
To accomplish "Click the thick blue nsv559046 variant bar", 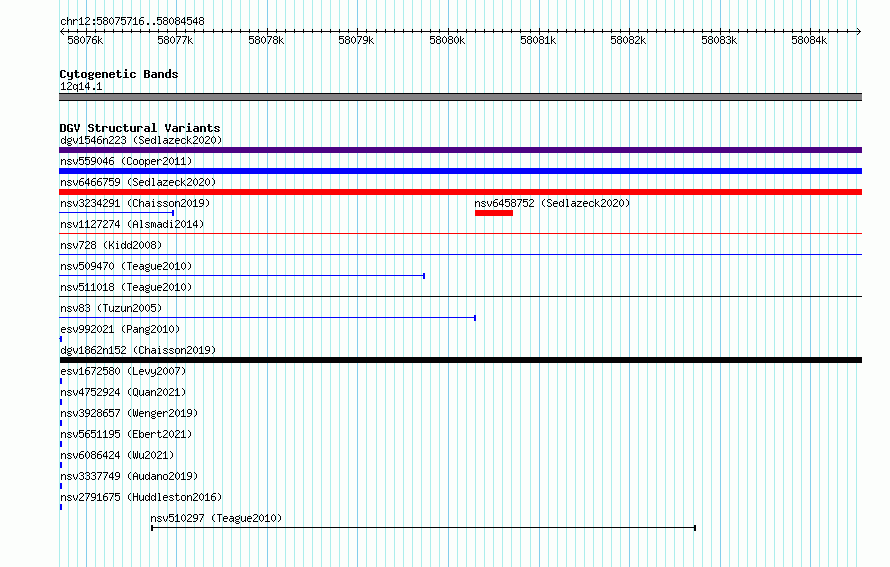I will pyautogui.click(x=460, y=171).
